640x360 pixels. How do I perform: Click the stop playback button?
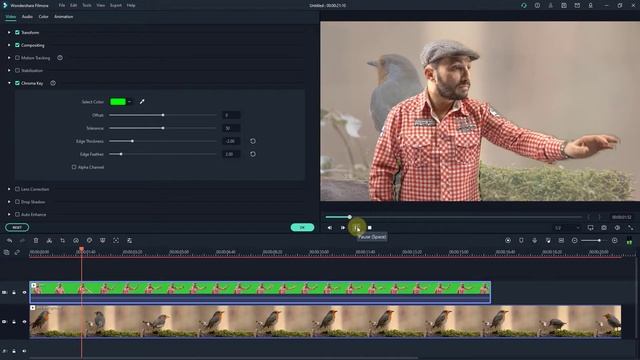pos(370,228)
